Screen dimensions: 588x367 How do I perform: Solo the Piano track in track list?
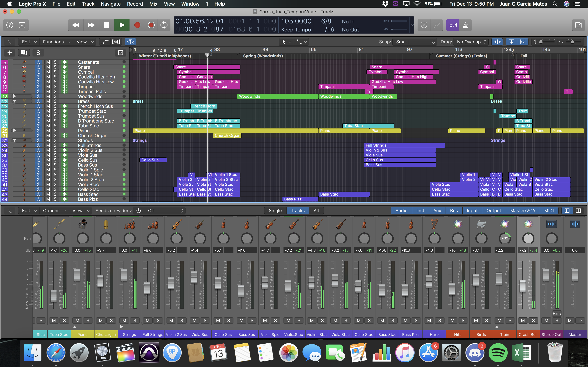pos(55,131)
